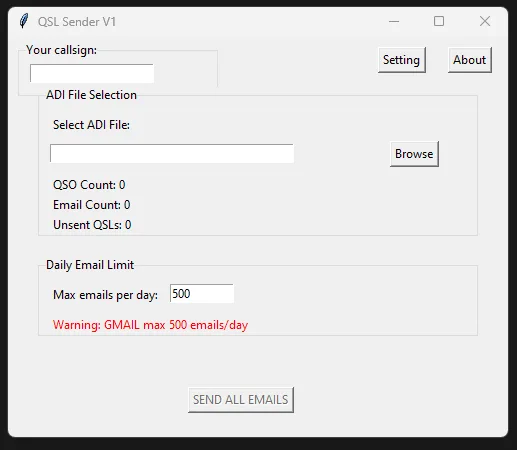517x450 pixels.
Task: Click the Max emails per day label
Action: [x=105, y=295]
